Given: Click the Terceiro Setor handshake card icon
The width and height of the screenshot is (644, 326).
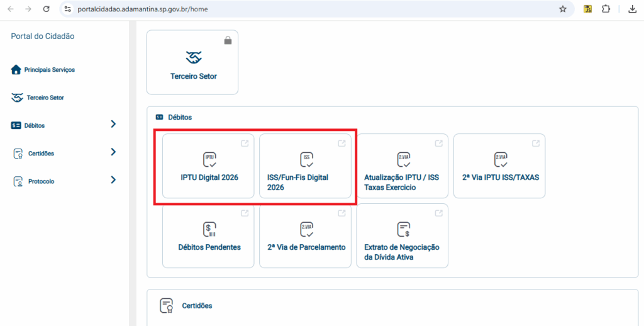Looking at the screenshot, I should coord(192,58).
